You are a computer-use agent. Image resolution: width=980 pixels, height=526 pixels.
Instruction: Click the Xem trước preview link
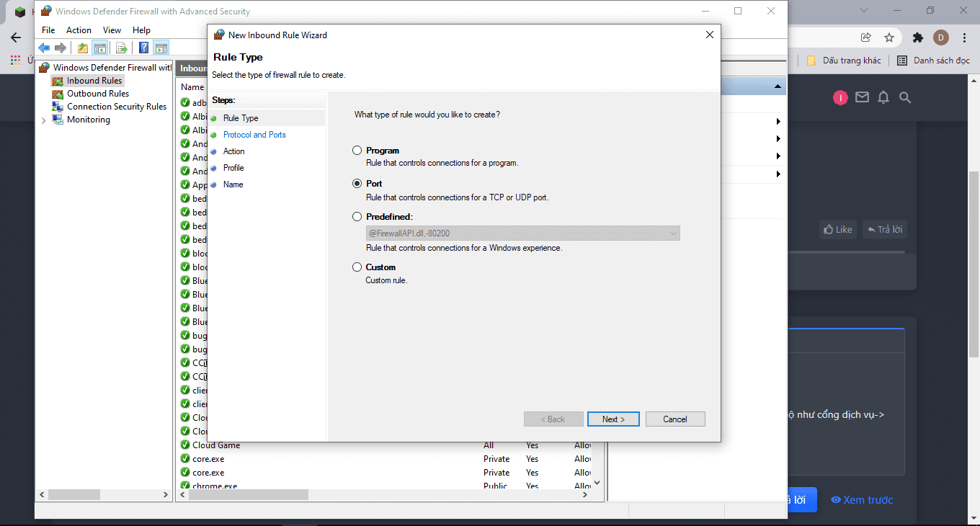pos(862,500)
